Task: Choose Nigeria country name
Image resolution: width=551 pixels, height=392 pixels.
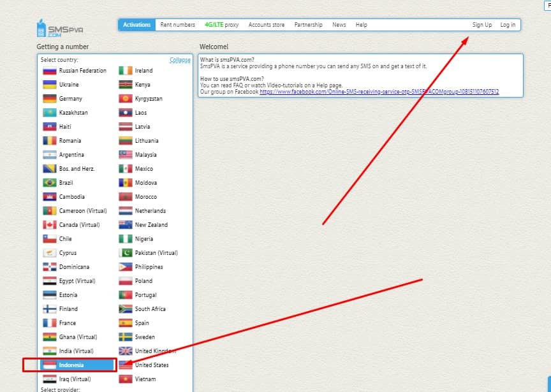Action: tap(144, 239)
